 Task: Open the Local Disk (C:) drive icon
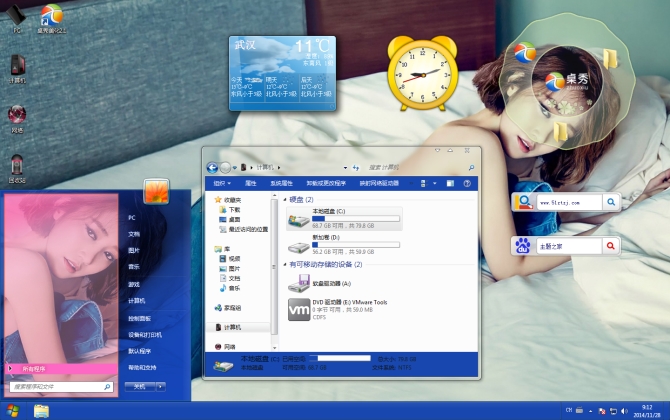299,218
